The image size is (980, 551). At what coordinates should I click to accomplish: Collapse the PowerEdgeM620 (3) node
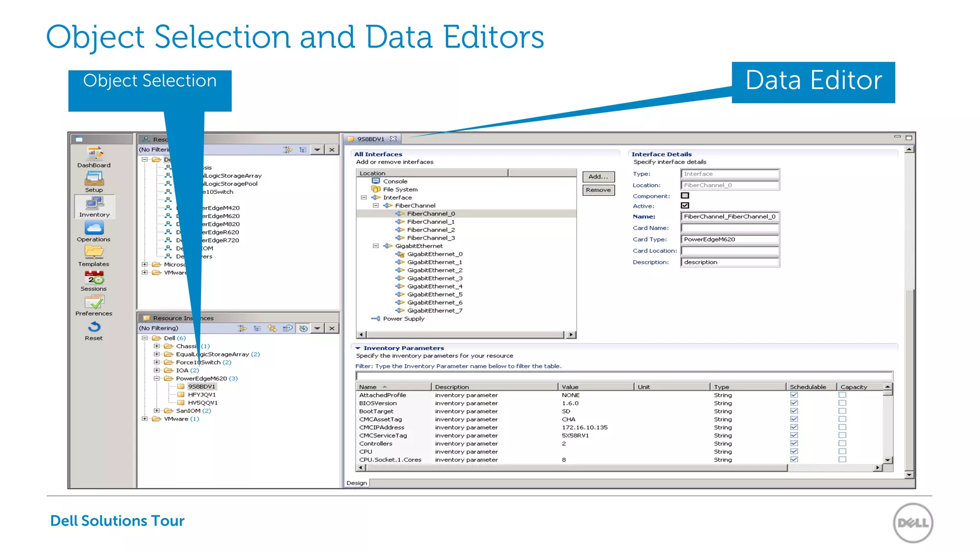coord(156,378)
